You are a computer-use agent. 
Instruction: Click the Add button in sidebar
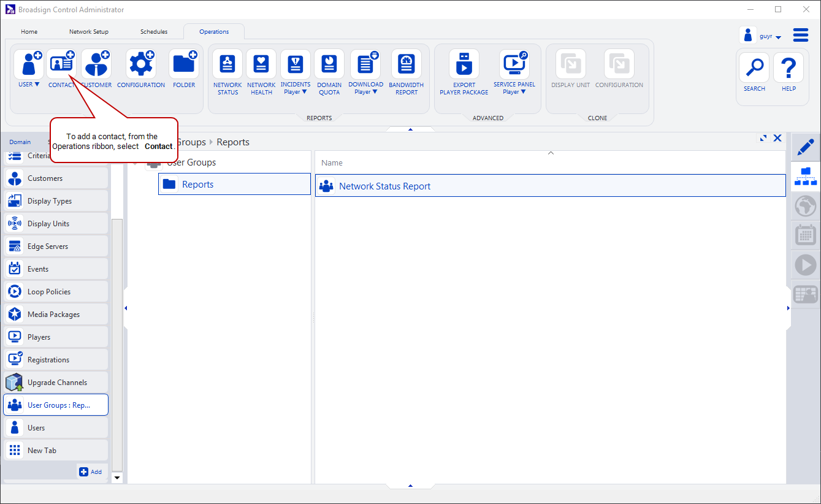click(x=91, y=472)
